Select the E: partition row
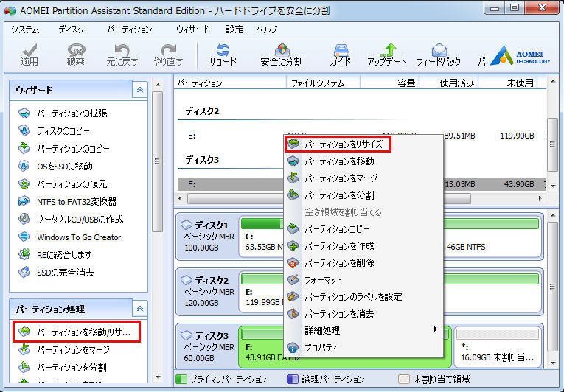The image size is (564, 392). pyautogui.click(x=361, y=136)
